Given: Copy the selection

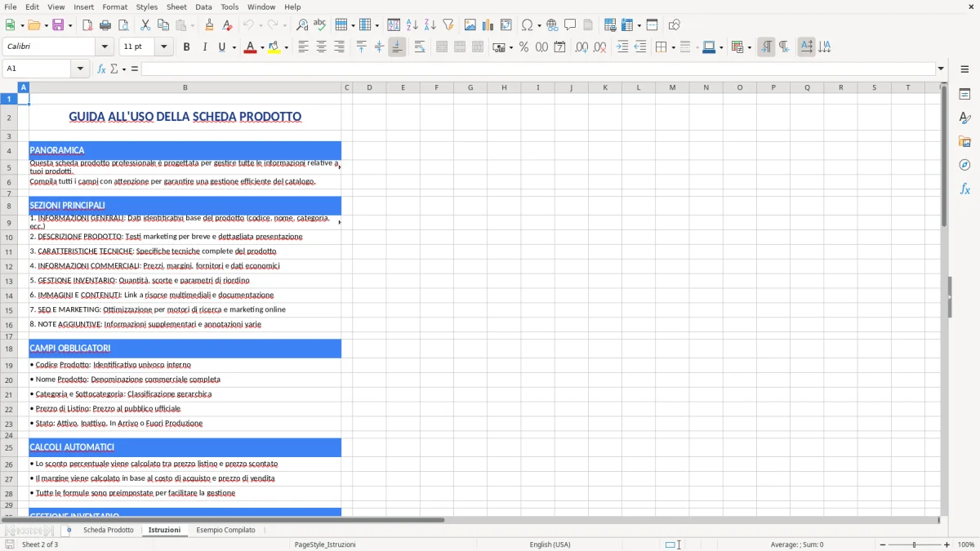Looking at the screenshot, I should (x=163, y=25).
